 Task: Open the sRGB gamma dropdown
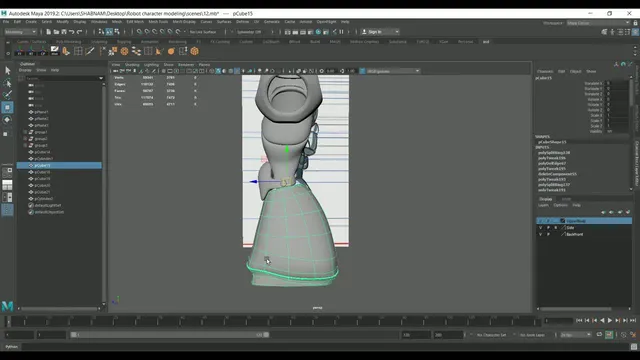click(393, 71)
